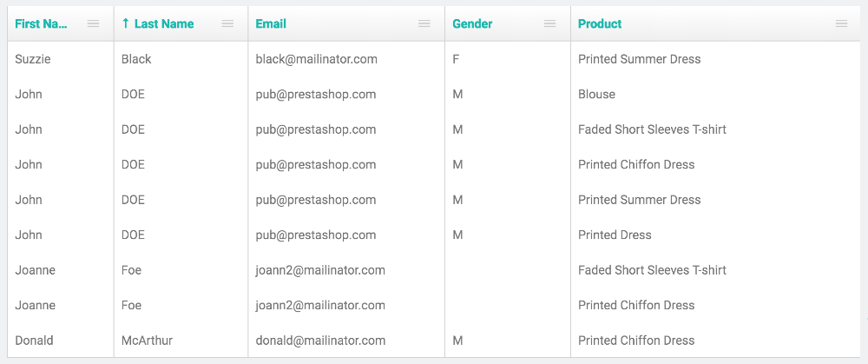Click the ascending sort arrow on Last Name
The image size is (868, 364).
(126, 23)
